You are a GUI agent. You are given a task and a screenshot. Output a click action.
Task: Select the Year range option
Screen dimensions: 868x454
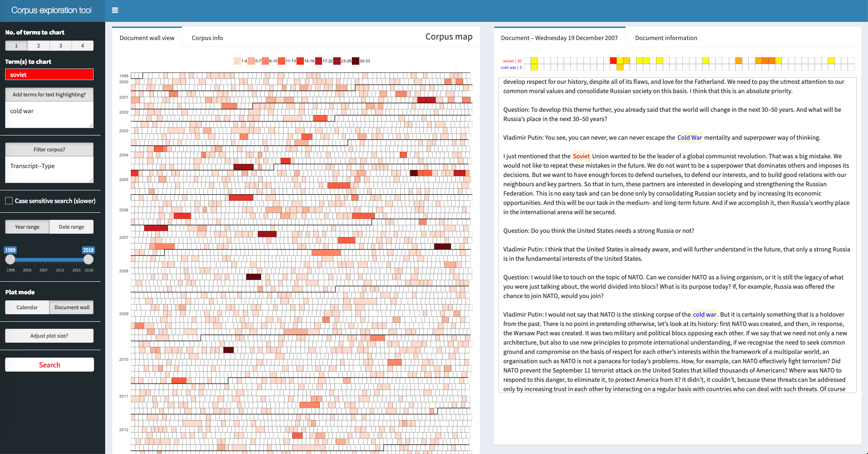pos(27,227)
